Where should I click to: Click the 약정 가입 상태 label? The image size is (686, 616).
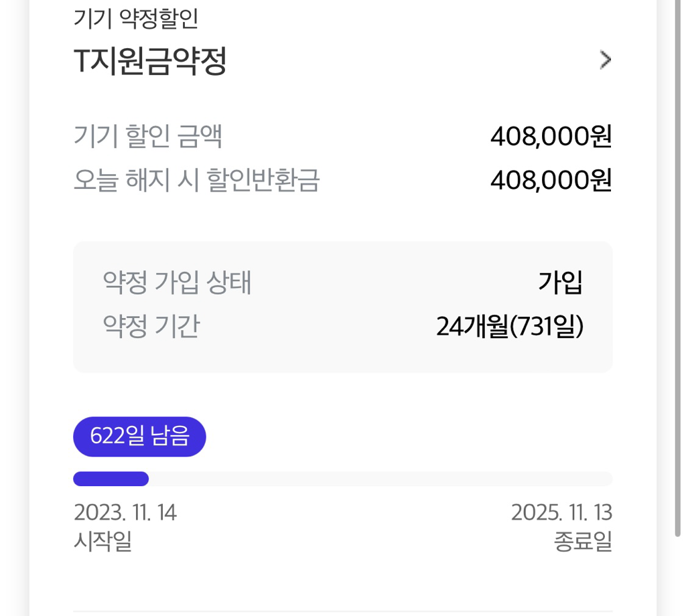177,283
